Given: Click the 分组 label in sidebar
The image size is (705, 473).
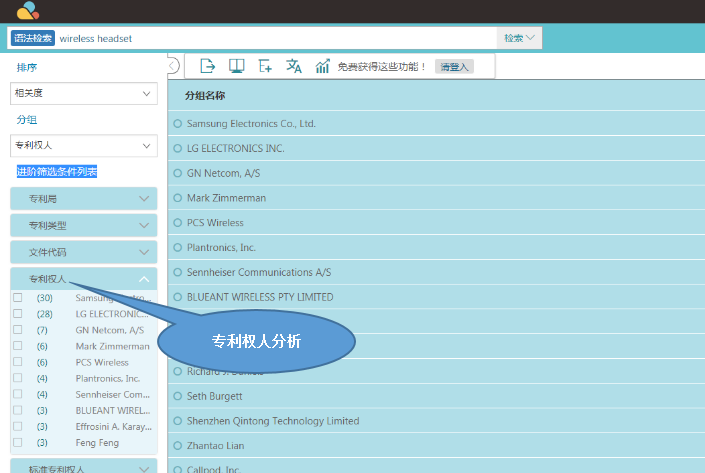Looking at the screenshot, I should coord(27,120).
